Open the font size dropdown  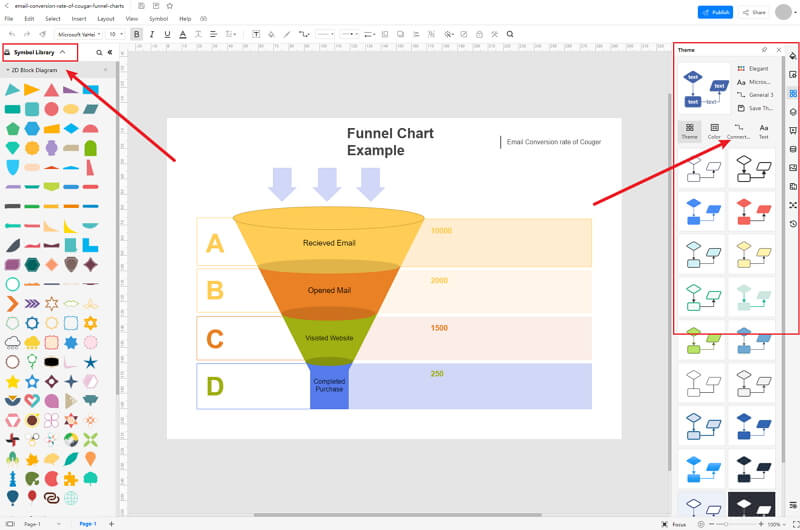pyautogui.click(x=115, y=34)
